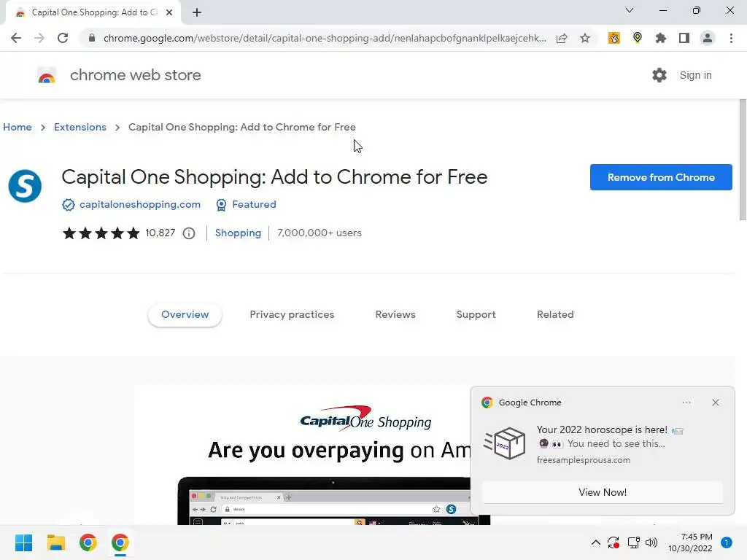This screenshot has height=560, width=747.
Task: Open the volume speaker tray icon
Action: pyautogui.click(x=651, y=542)
